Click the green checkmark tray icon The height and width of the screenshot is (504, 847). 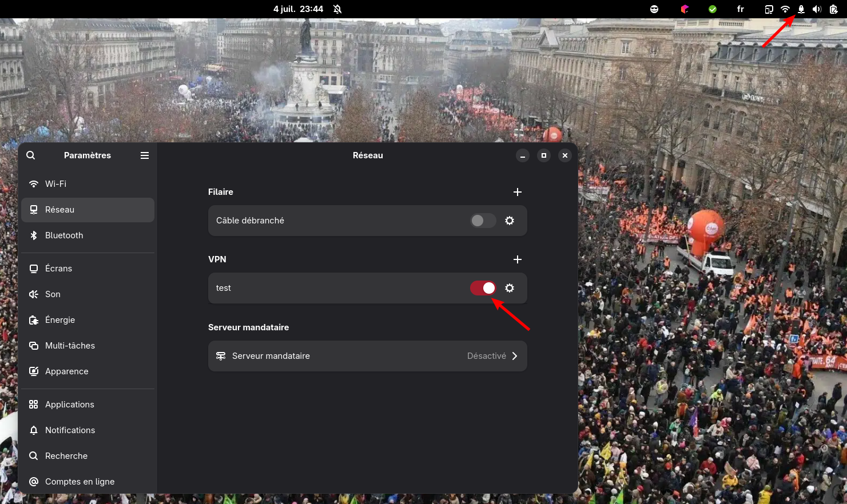[713, 9]
